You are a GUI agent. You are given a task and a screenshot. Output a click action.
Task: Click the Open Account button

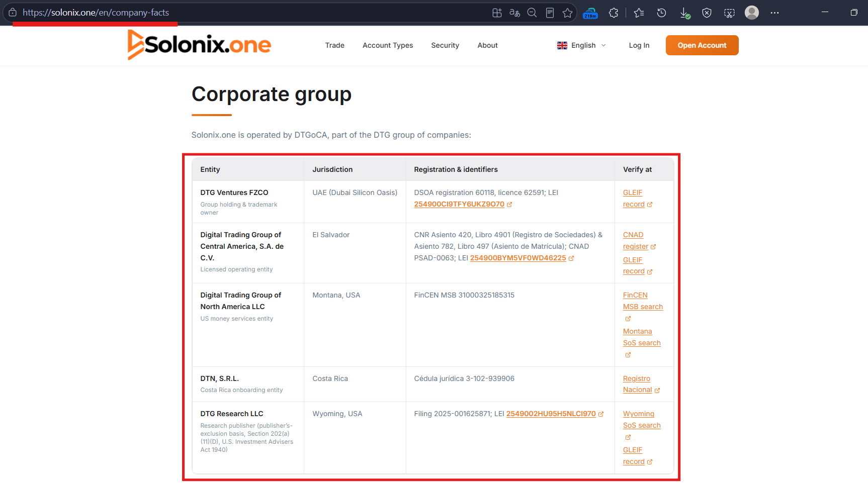tap(702, 45)
